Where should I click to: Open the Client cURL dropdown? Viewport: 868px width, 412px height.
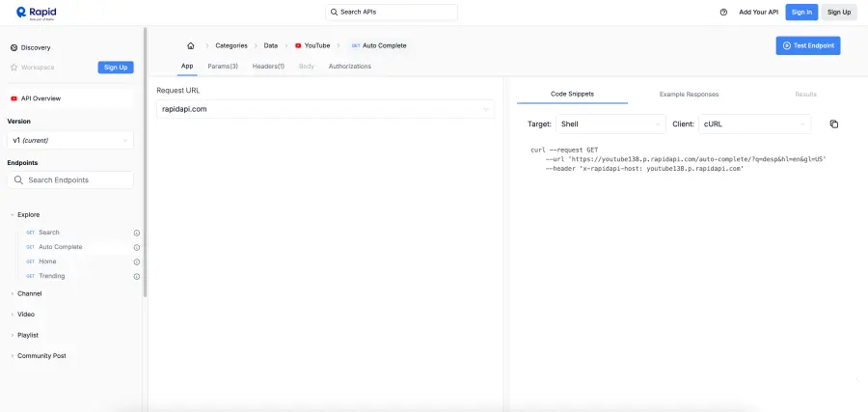[754, 124]
